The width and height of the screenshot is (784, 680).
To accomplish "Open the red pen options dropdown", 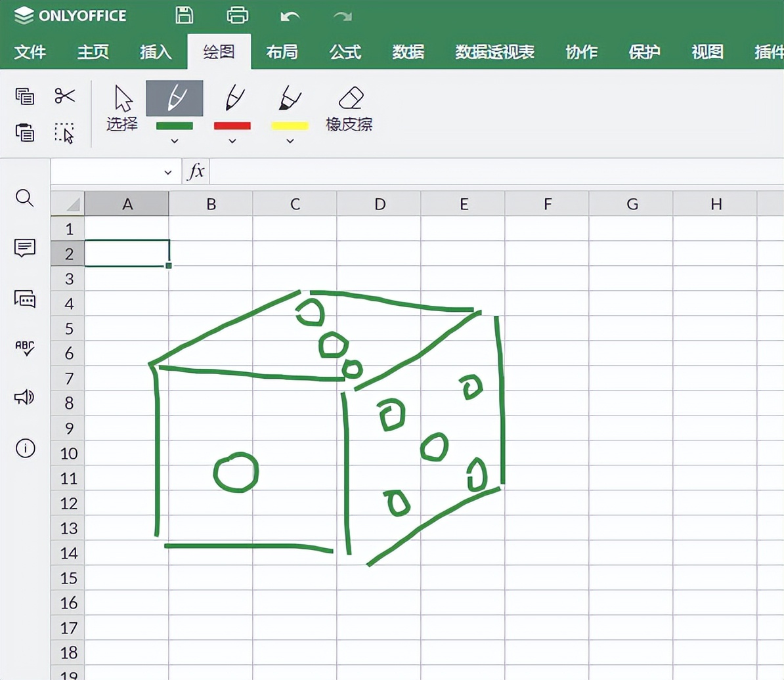I will (x=231, y=140).
